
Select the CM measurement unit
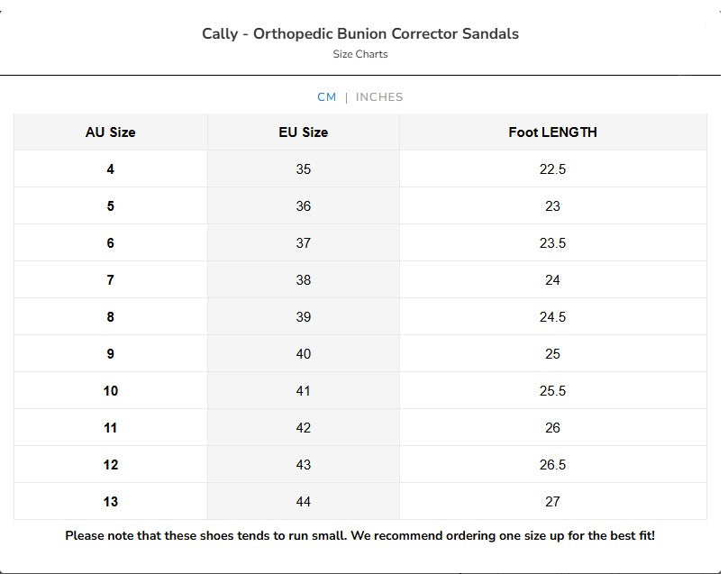coord(325,96)
